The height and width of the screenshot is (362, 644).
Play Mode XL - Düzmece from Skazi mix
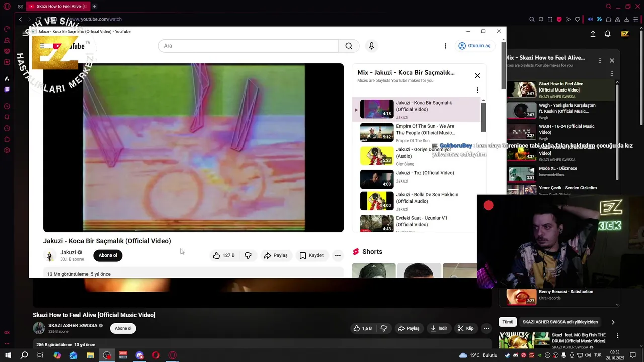(x=560, y=173)
